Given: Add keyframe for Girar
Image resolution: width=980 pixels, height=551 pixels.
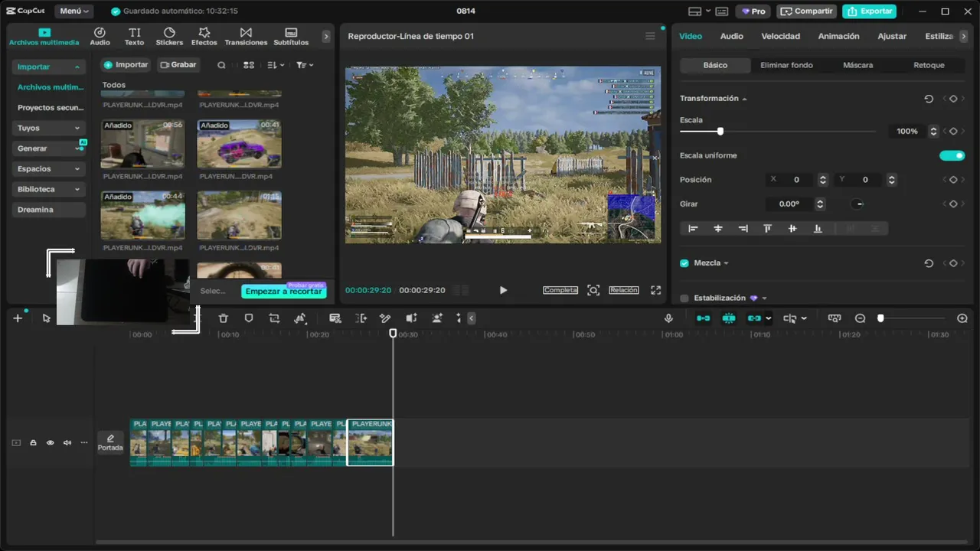Looking at the screenshot, I should [953, 204].
